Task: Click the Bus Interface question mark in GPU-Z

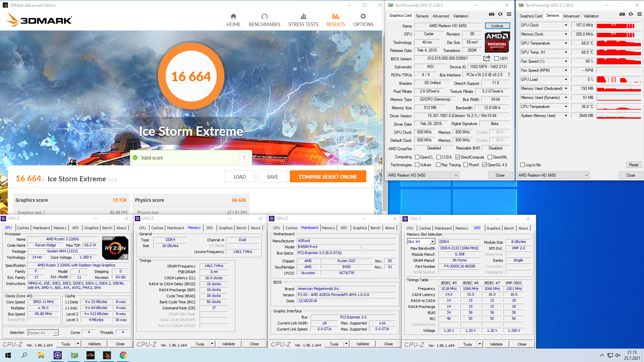Action: [x=508, y=75]
